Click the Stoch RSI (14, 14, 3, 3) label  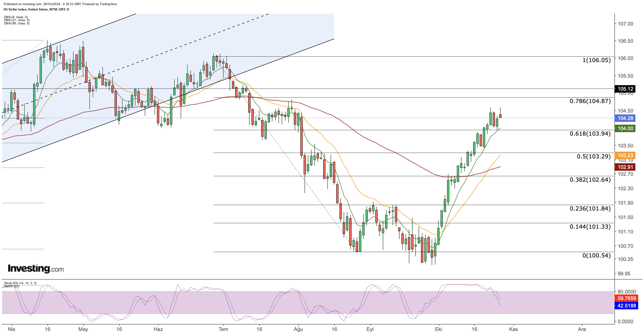20,283
